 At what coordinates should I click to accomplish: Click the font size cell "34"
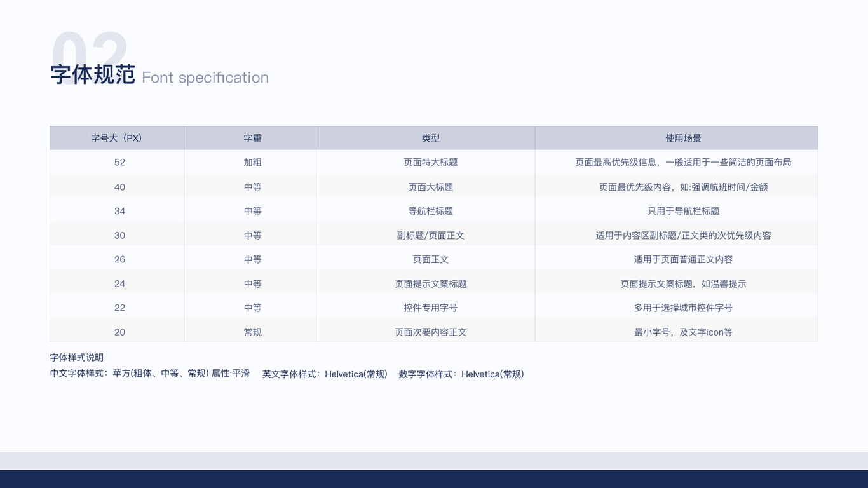point(120,211)
